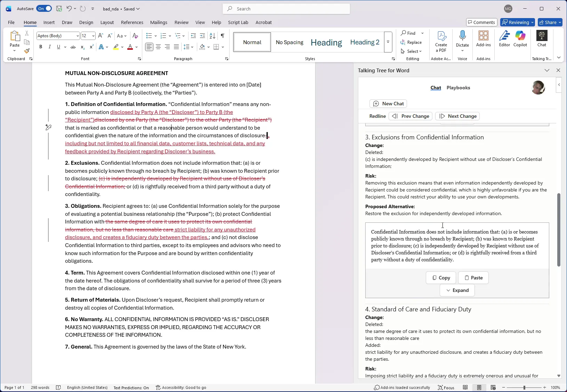Toggle Focus mode in status bar
Image resolution: width=567 pixels, height=392 pixels.
(446, 387)
